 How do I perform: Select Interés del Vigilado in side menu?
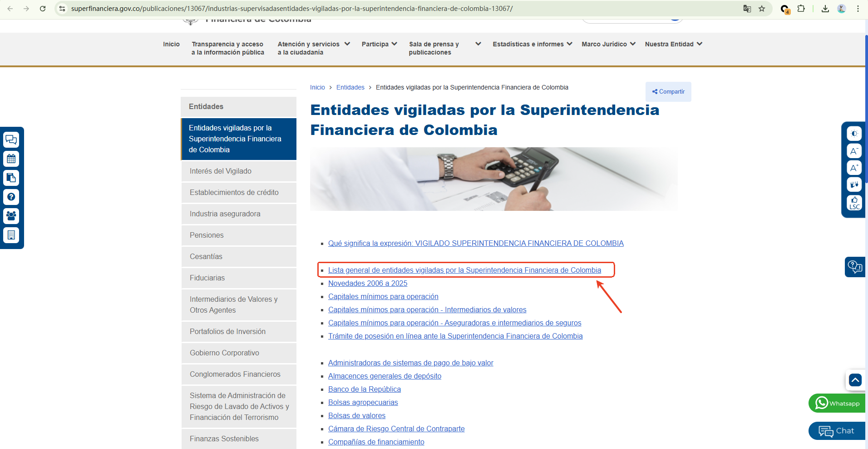pyautogui.click(x=239, y=171)
